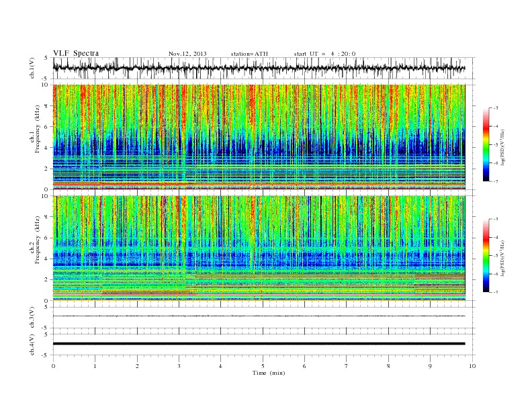The height and width of the screenshot is (411, 532).
Task: Click the "10" kHz tick of ch.1 spectrogram
Action: point(45,85)
